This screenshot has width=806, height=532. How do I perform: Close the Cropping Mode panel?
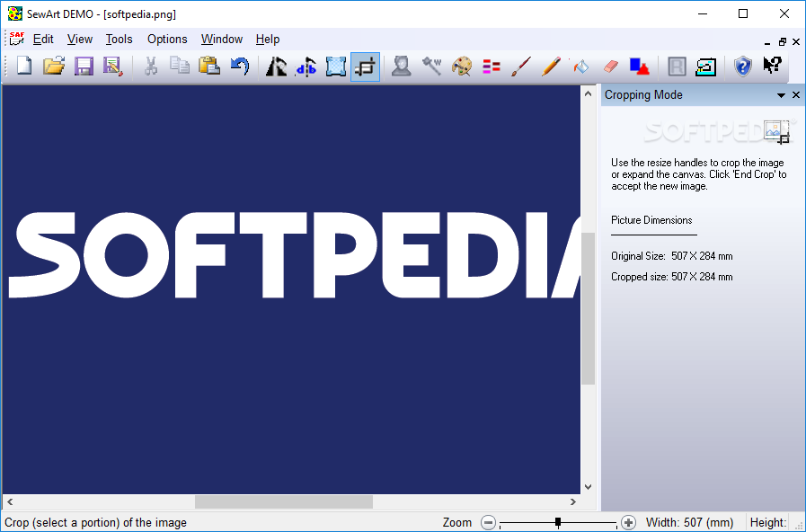point(796,94)
